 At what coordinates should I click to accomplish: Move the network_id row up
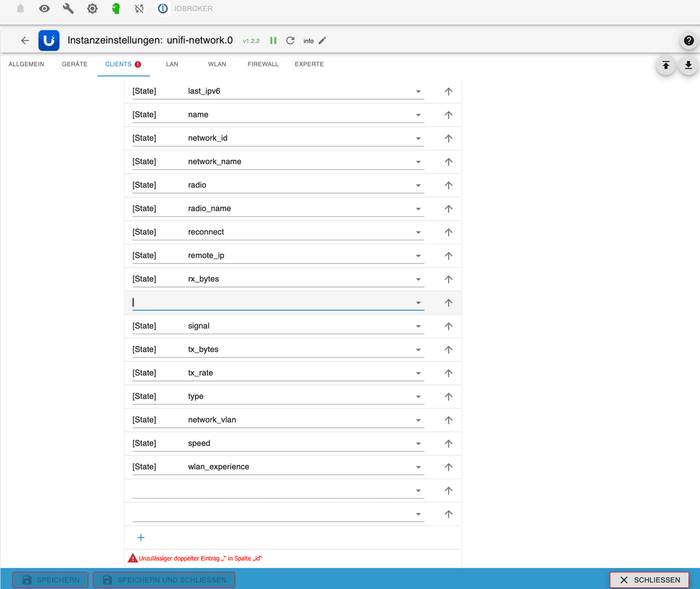pyautogui.click(x=449, y=138)
